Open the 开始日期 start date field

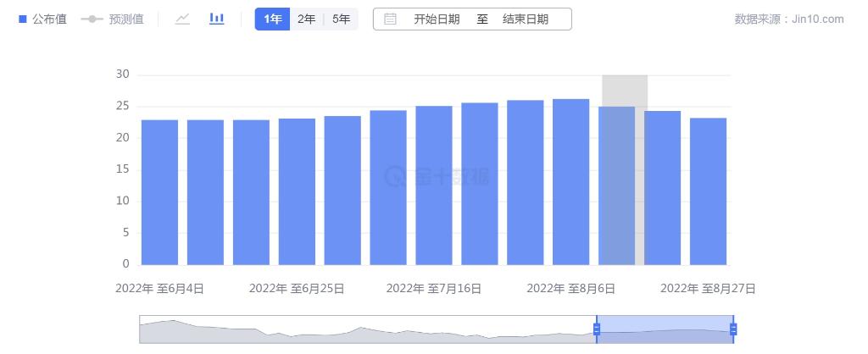(x=437, y=19)
